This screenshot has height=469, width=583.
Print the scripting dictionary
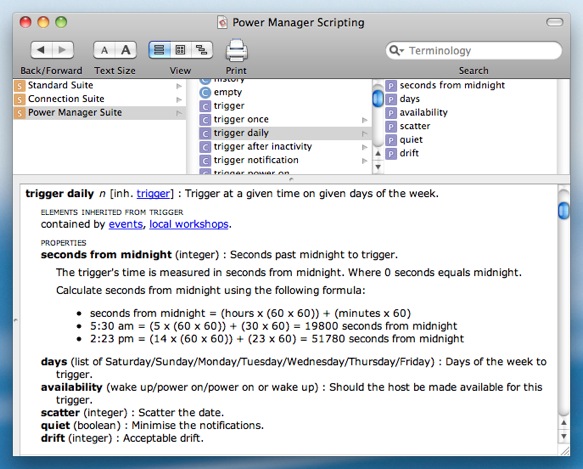point(236,51)
